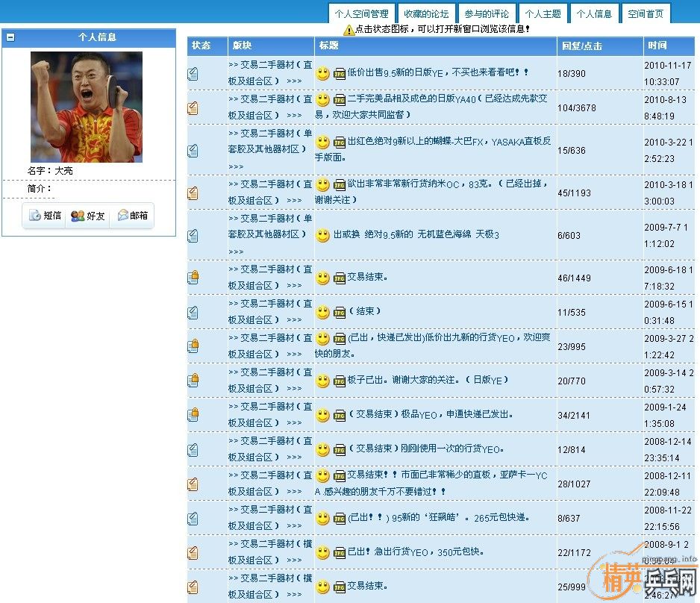Click the user avatar photo of 大亮
Viewport: 700px width, 603px height.
tap(87, 107)
